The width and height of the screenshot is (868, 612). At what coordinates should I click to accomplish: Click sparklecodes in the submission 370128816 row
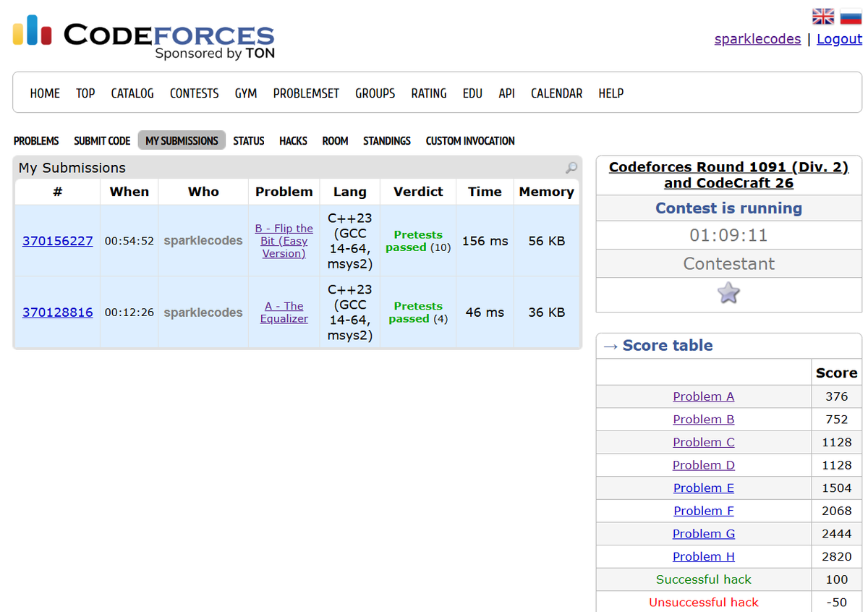tap(203, 313)
